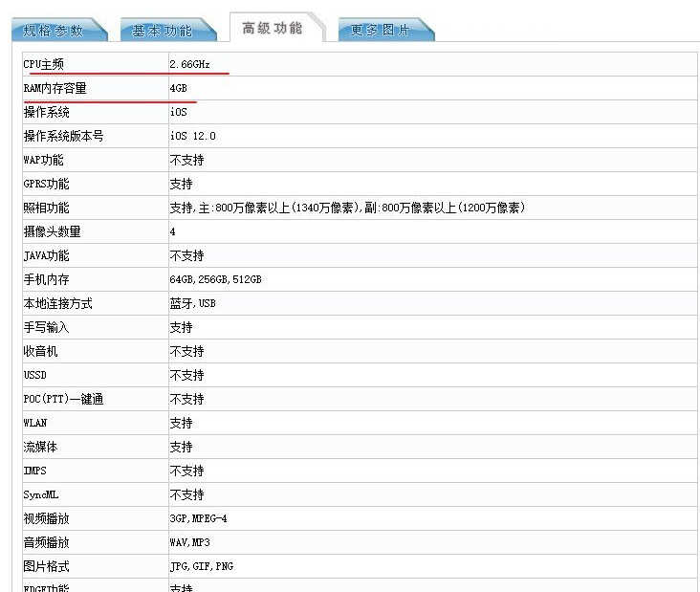Click the 摄像头数量 row label
Image resolution: width=700 pixels, height=592 pixels.
coord(52,231)
